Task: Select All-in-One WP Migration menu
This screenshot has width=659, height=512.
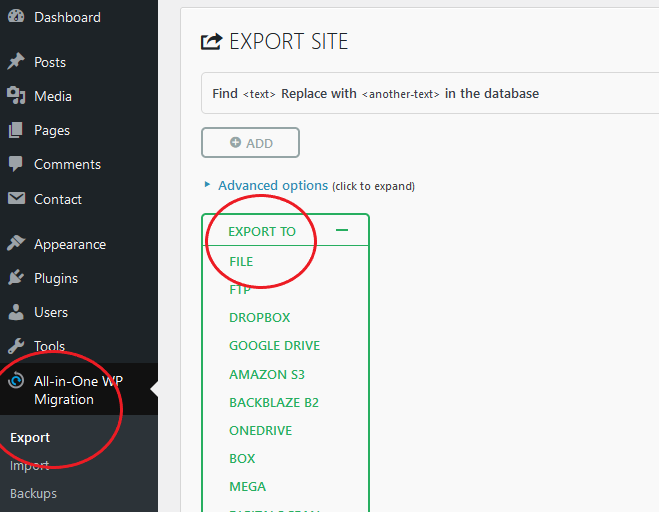Action: point(79,390)
